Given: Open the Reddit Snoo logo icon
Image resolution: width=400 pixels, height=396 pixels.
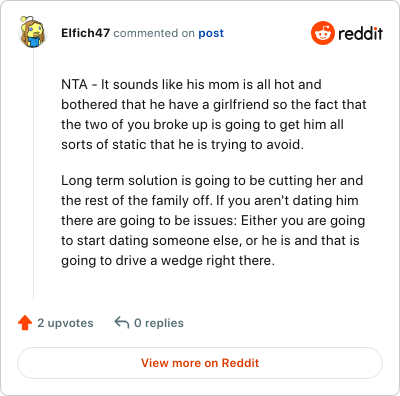Looking at the screenshot, I should 322,33.
